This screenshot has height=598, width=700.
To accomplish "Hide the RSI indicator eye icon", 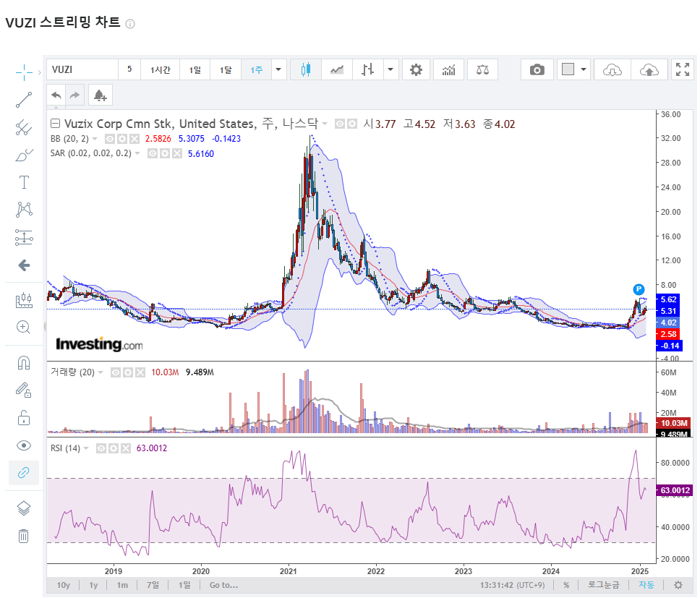I will pyautogui.click(x=101, y=448).
